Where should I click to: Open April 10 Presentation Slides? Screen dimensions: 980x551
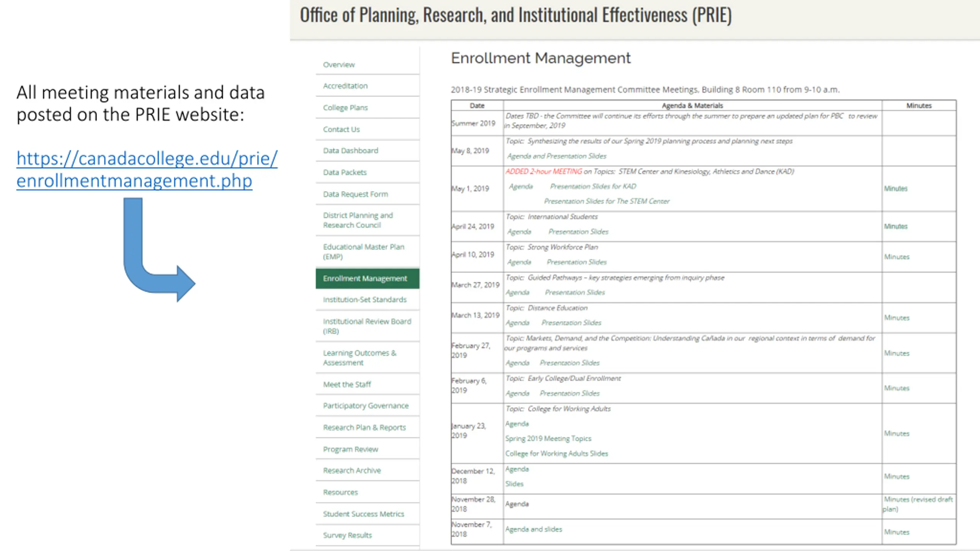(577, 262)
